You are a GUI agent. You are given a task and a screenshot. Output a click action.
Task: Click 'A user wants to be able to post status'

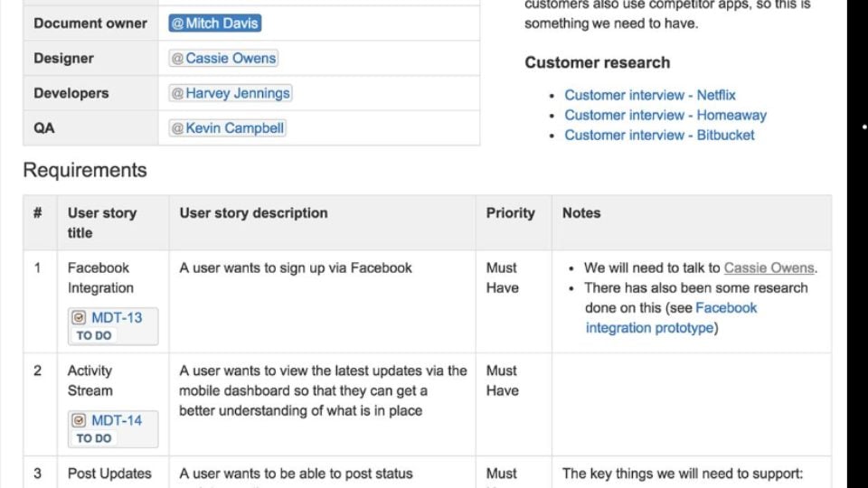[296, 474]
